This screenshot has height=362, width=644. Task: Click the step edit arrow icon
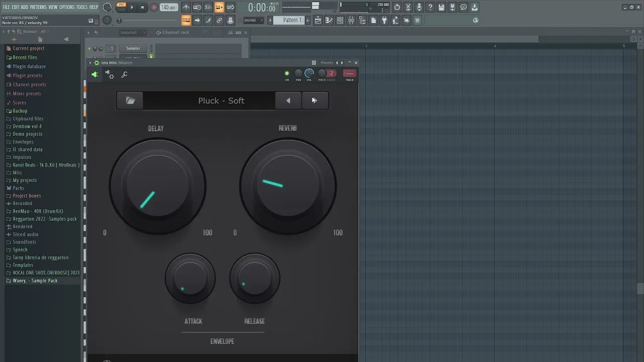click(197, 20)
